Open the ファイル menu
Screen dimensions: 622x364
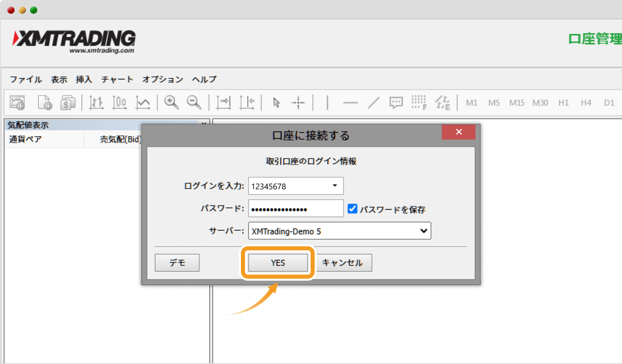[x=26, y=79]
